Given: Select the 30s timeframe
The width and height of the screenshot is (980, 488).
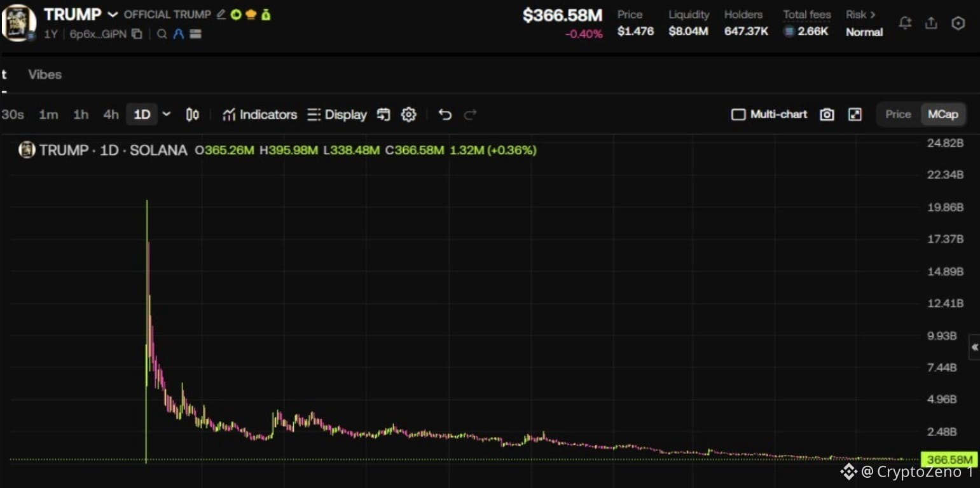Looking at the screenshot, I should [13, 114].
